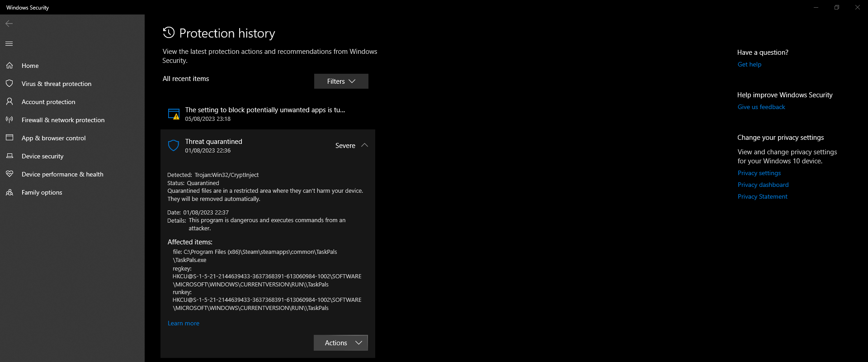Screen dimensions: 868x362
Task: Click the Protection history clock icon
Action: 169,33
